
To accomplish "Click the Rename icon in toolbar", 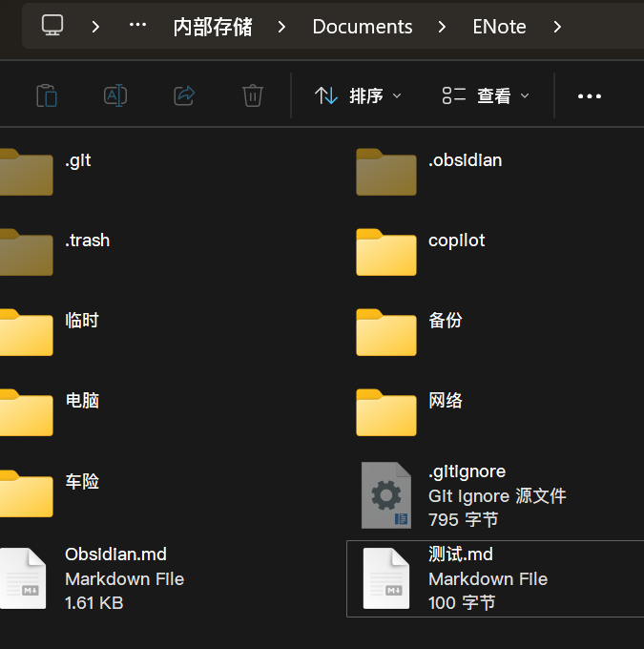I will 115,95.
